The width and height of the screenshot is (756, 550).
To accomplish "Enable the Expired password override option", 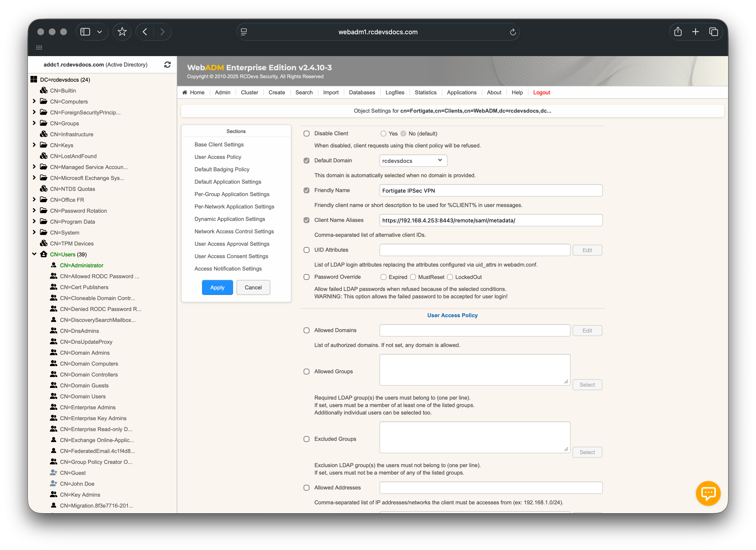I will (x=383, y=277).
